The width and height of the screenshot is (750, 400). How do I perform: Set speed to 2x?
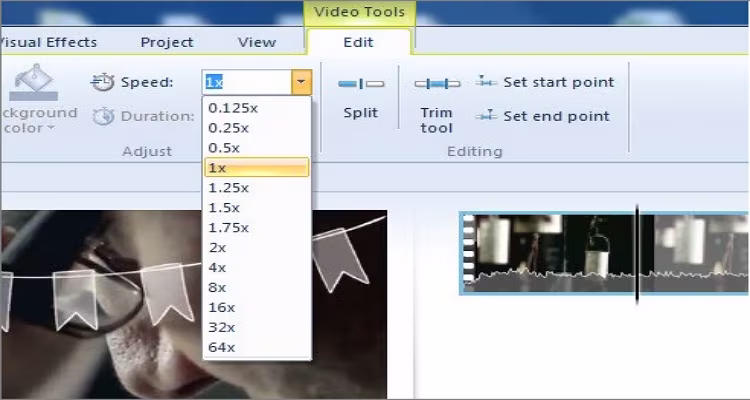tap(257, 247)
